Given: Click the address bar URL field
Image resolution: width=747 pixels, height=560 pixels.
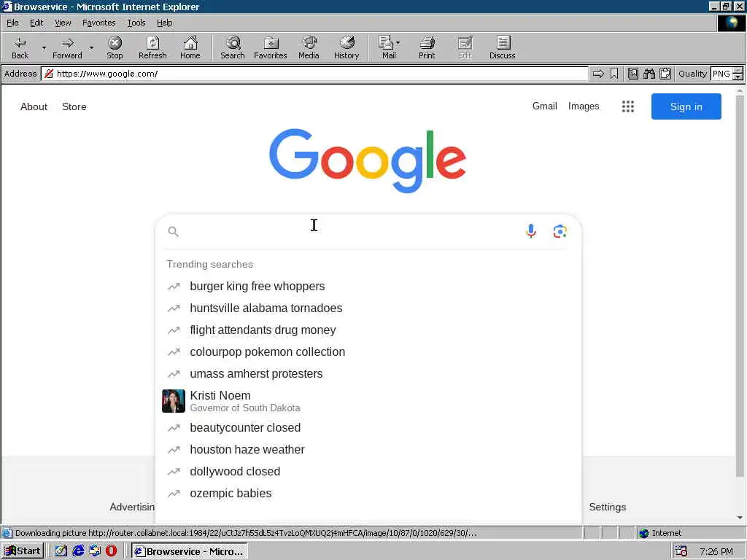Looking at the screenshot, I should point(314,74).
